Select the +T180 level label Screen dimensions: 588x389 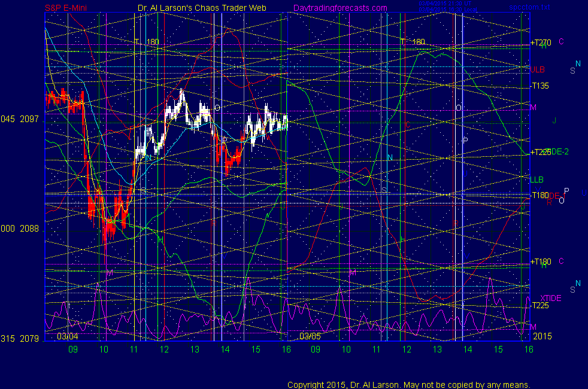tap(541, 262)
